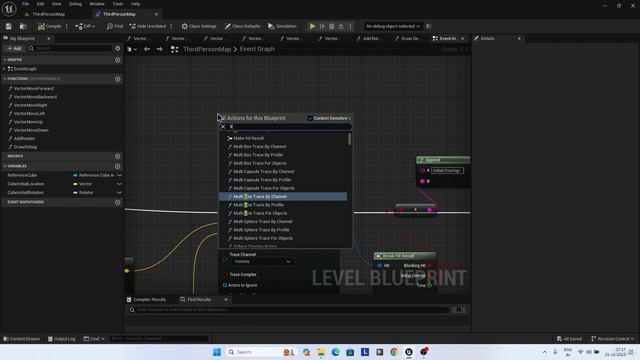
Task: Change the CubeInitialLocation Vector type dropdown
Action: tap(119, 184)
